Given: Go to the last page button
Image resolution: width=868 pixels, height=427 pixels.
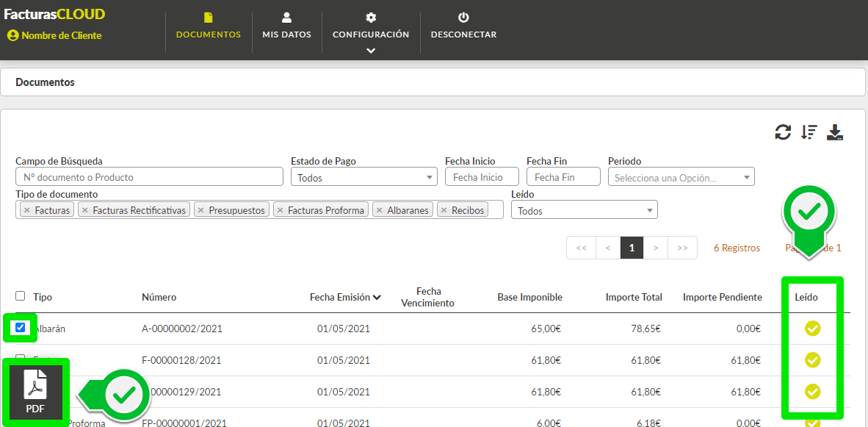Looking at the screenshot, I should pos(682,248).
